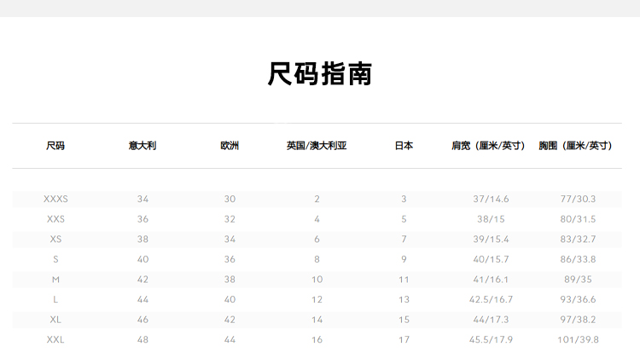Click the 肩宽（厘米/英寸）column header

point(491,146)
